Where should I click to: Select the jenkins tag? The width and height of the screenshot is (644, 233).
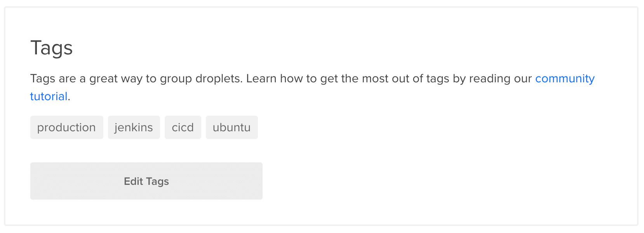click(x=134, y=127)
